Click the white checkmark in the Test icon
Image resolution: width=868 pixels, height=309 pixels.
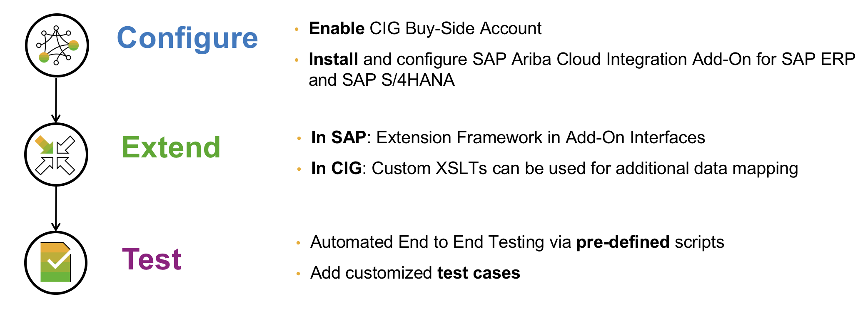pos(57,261)
